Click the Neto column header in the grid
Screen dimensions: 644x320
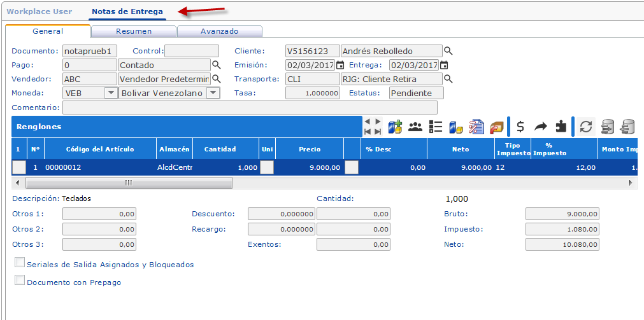click(x=461, y=149)
